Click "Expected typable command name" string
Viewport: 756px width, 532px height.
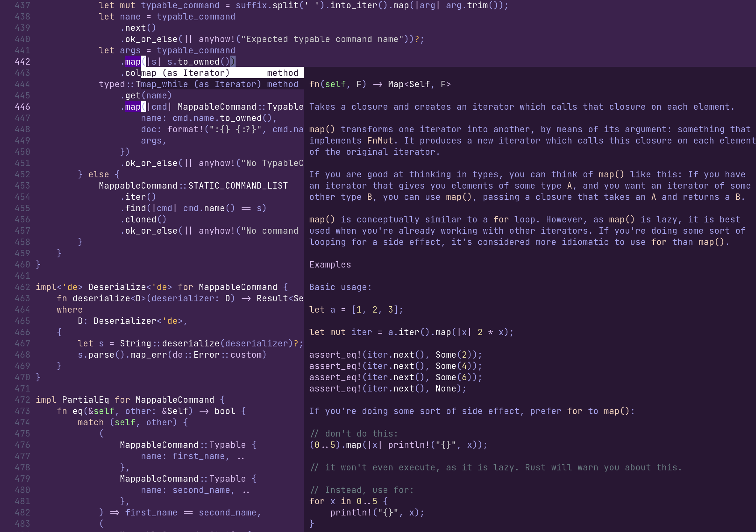(x=322, y=39)
